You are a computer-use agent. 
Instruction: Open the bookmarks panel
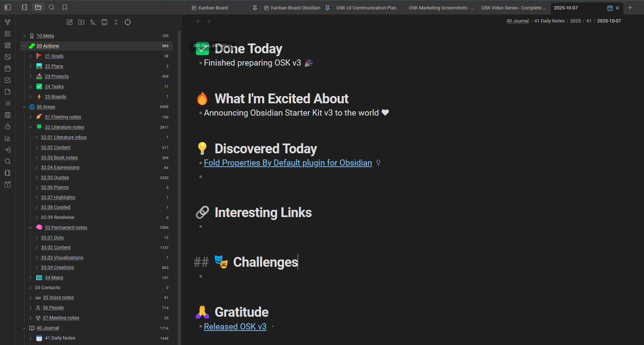[65, 7]
